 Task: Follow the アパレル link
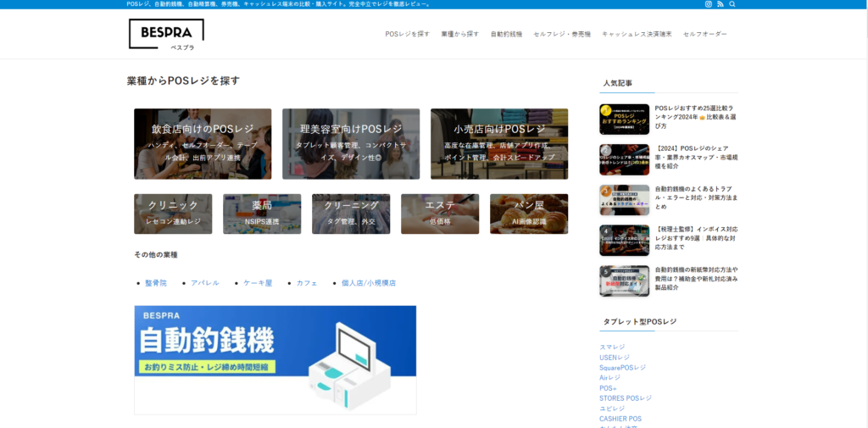(205, 283)
